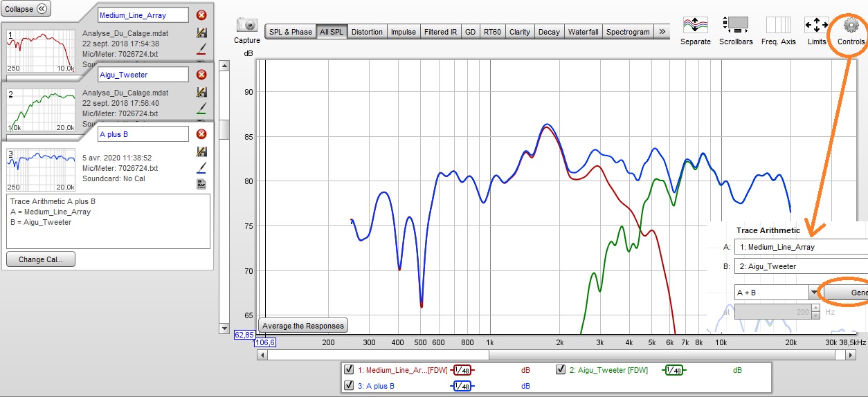Switch to the Spectrogram tab

(x=628, y=32)
